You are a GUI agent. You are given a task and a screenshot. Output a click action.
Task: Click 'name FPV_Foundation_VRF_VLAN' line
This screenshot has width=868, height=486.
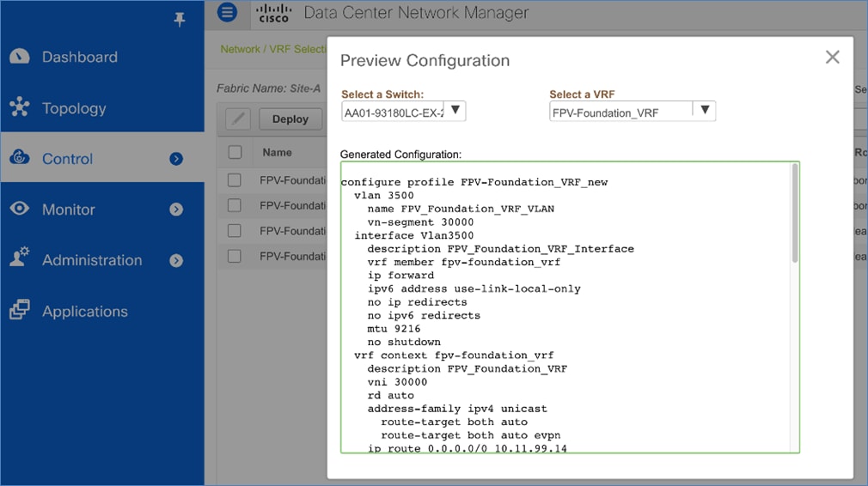coord(462,209)
